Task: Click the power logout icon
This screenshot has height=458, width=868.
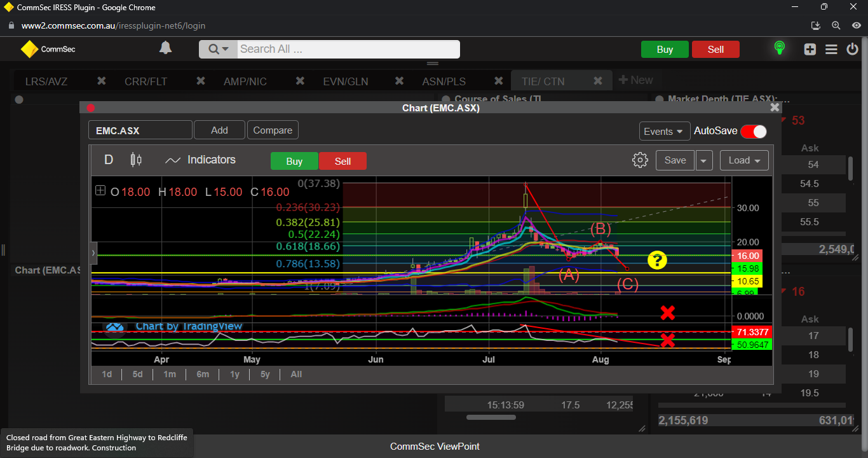Action: 852,50
